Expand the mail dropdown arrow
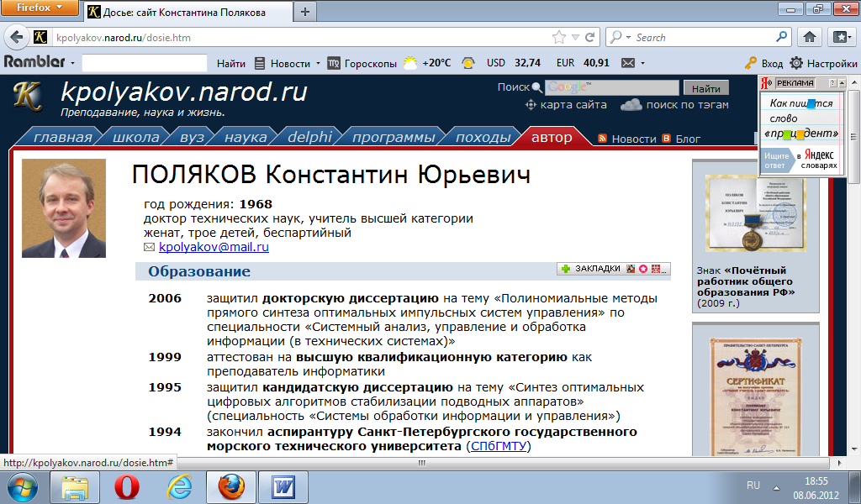This screenshot has height=504, width=861. pyautogui.click(x=642, y=64)
